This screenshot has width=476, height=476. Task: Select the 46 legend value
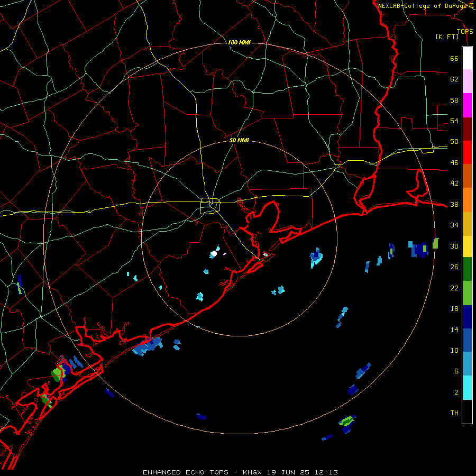point(454,163)
